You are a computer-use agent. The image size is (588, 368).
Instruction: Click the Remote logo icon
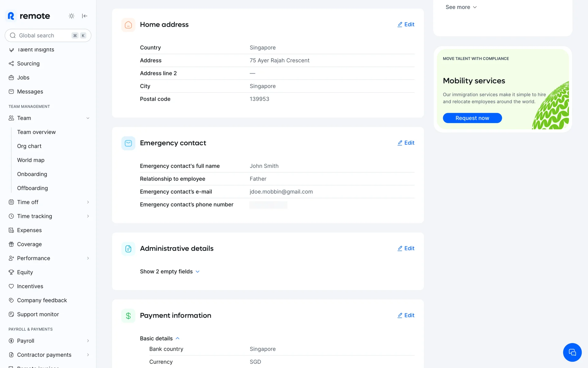pyautogui.click(x=11, y=16)
